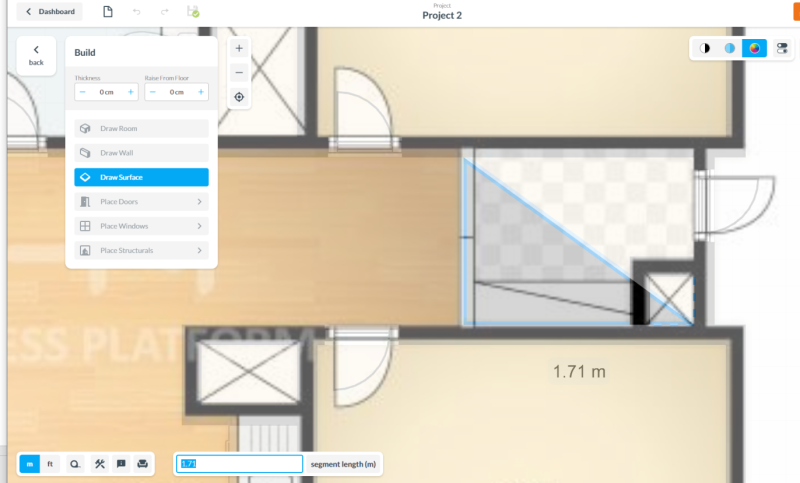Click the furniture sofa icon
This screenshot has width=800, height=483.
point(142,464)
